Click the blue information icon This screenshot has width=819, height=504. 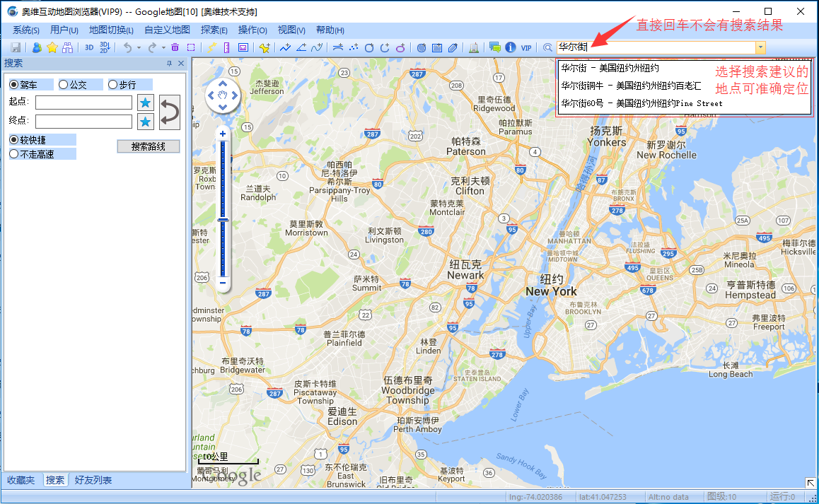[x=511, y=47]
